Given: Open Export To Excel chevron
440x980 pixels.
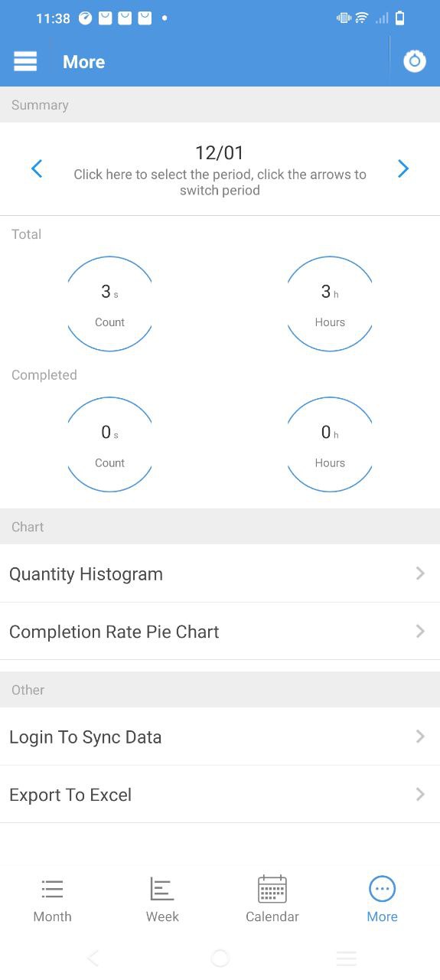Looking at the screenshot, I should (x=420, y=795).
